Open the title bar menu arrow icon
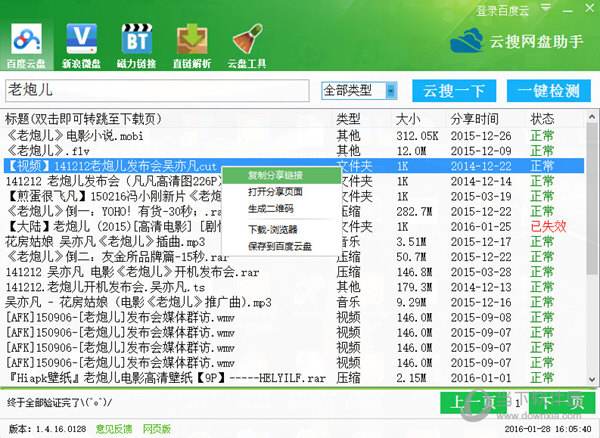Screen dimensions: 600x438 [x=546, y=8]
